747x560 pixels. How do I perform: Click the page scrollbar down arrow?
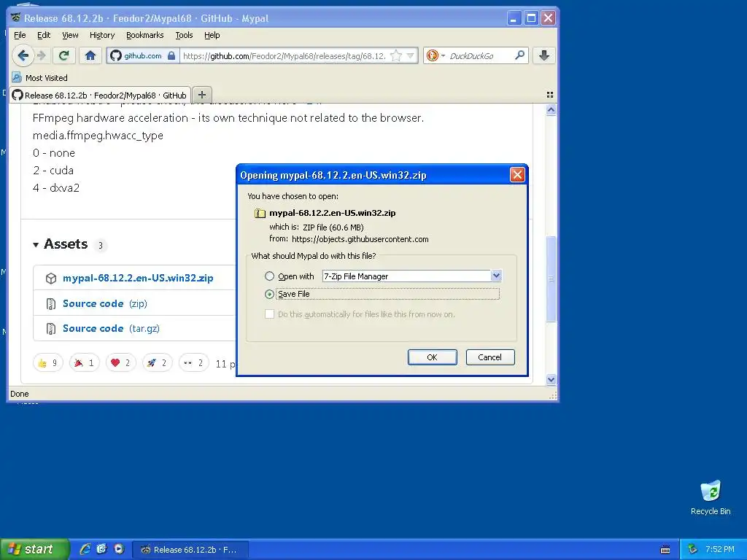pos(551,379)
